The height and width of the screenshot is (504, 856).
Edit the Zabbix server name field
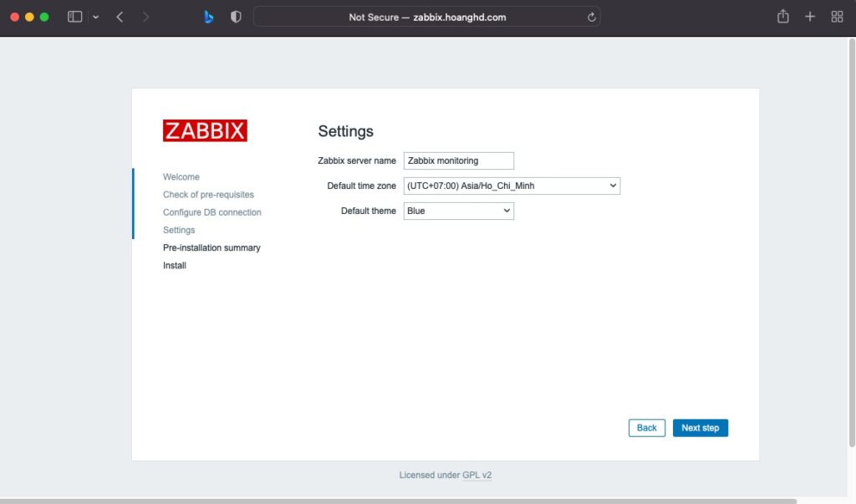click(459, 160)
